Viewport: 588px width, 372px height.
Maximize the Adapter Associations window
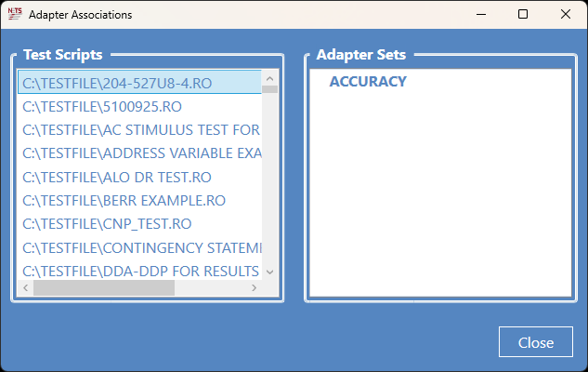coord(523,14)
